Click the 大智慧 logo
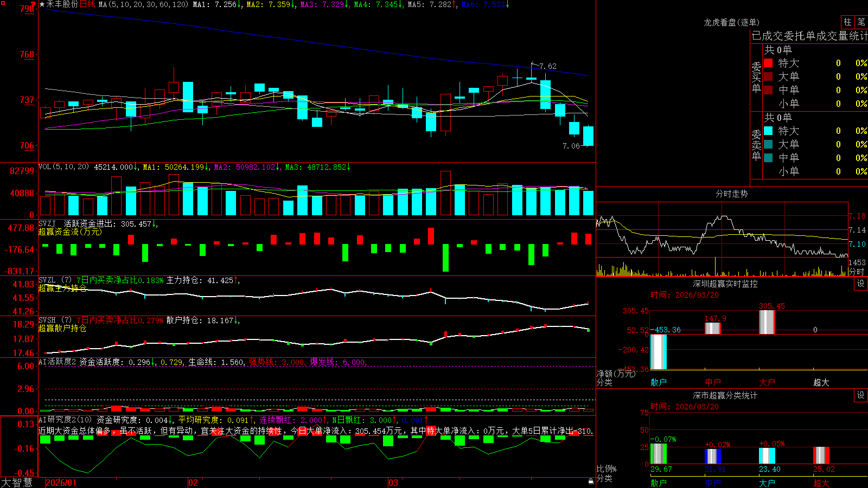This screenshot has height=488, width=868. [17, 483]
